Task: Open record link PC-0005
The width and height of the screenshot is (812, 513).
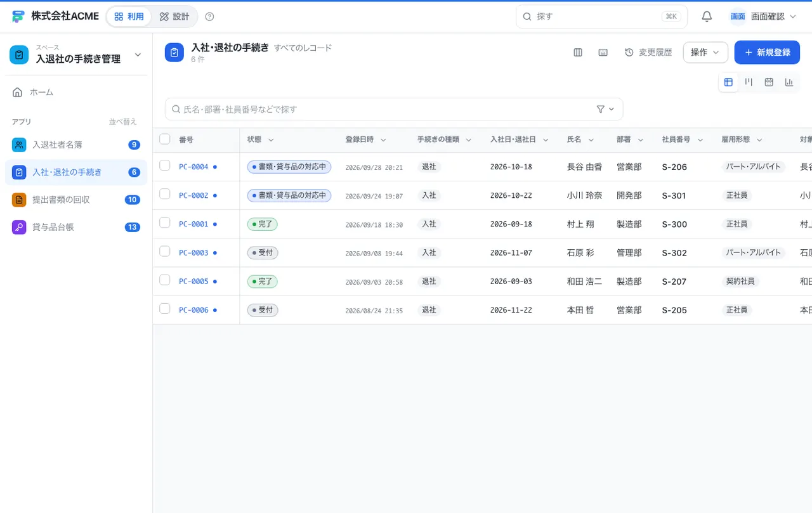Action: [x=193, y=282]
